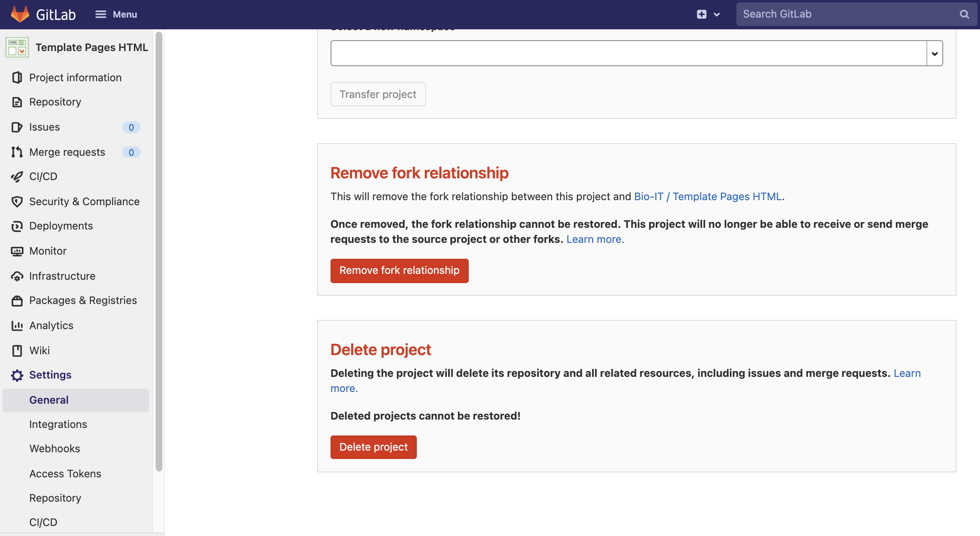This screenshot has height=536, width=980.
Task: Open Repository via its document icon
Action: [x=17, y=102]
